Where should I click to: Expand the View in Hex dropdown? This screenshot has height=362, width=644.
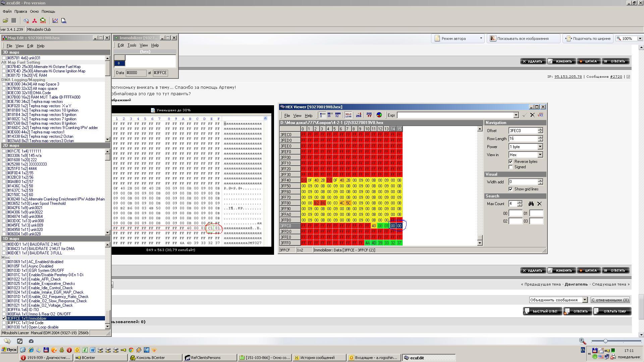pos(540,155)
